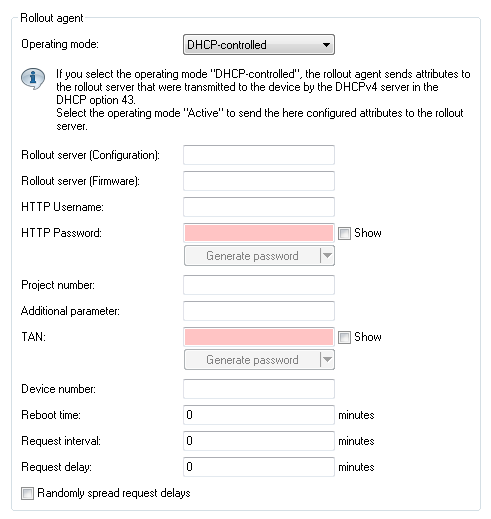Click the Request delay input
The image size is (491, 519).
click(259, 467)
